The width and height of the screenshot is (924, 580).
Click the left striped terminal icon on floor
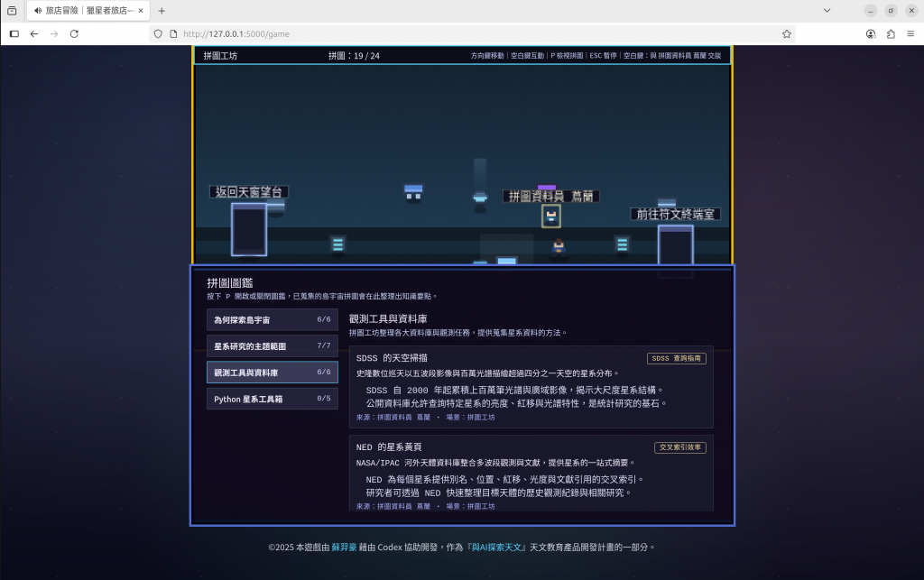point(337,244)
